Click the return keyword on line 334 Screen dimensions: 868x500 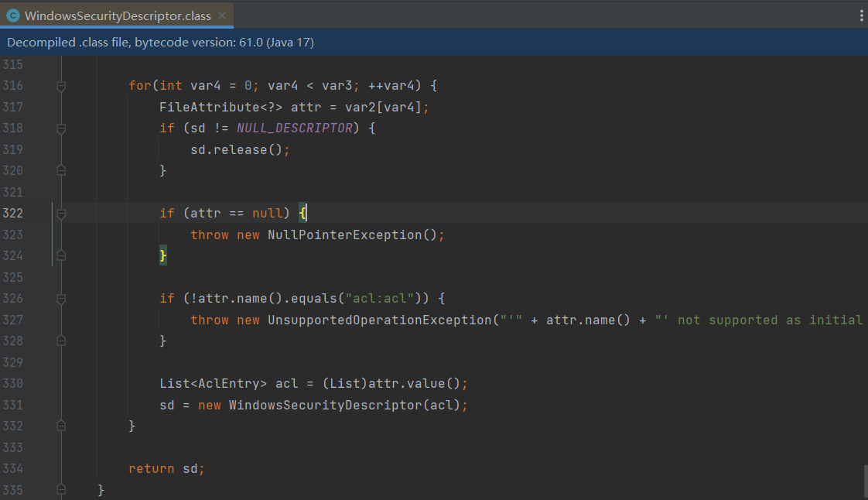click(152, 468)
